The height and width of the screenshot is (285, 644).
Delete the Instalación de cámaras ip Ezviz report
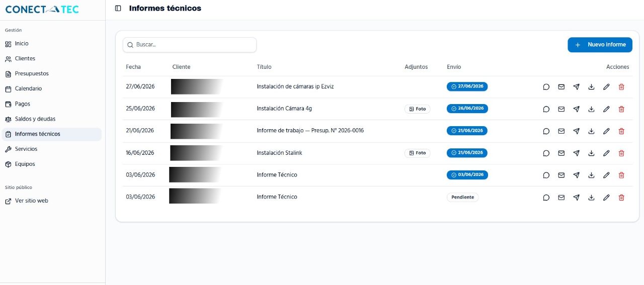[621, 87]
